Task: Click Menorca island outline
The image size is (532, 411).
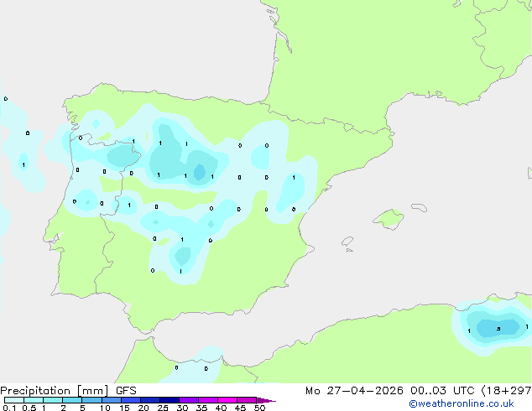Action: point(419,207)
